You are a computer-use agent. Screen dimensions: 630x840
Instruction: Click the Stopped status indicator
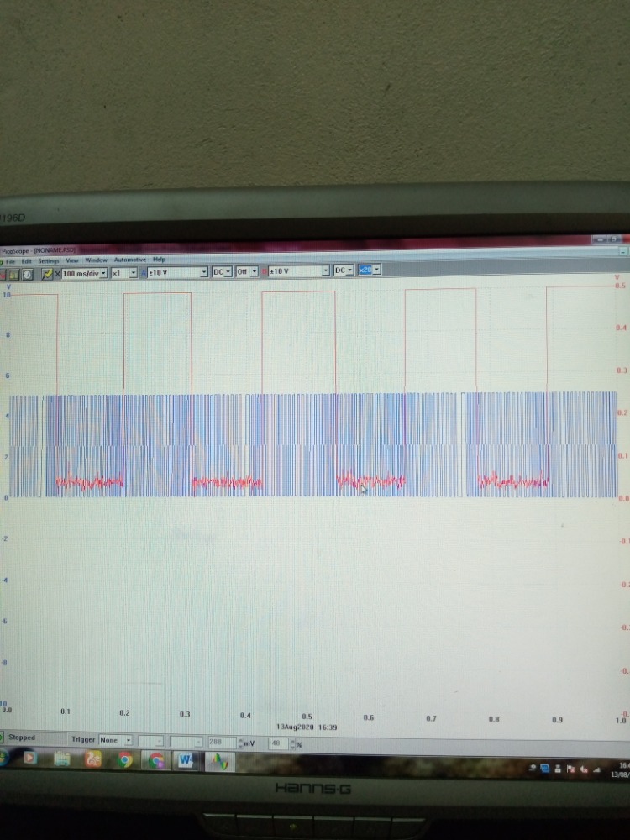tap(22, 738)
